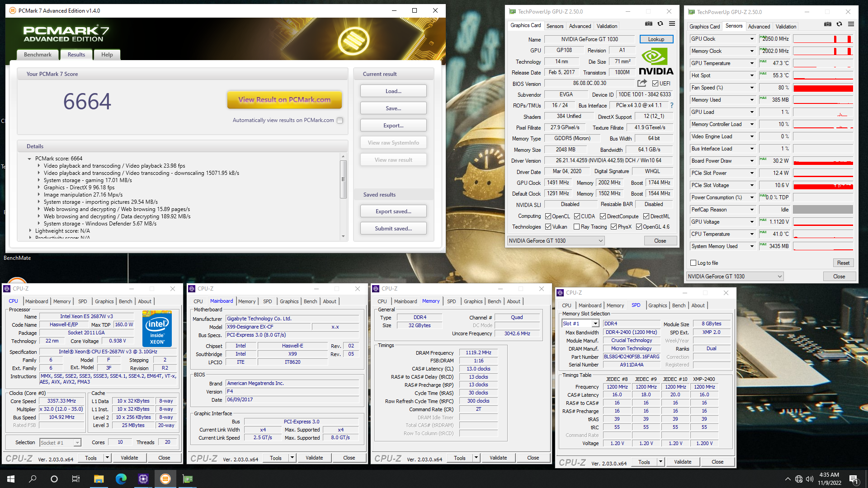Open Mainboard tab in first CPU-Z window
Image resolution: width=868 pixels, height=488 pixels.
click(37, 301)
